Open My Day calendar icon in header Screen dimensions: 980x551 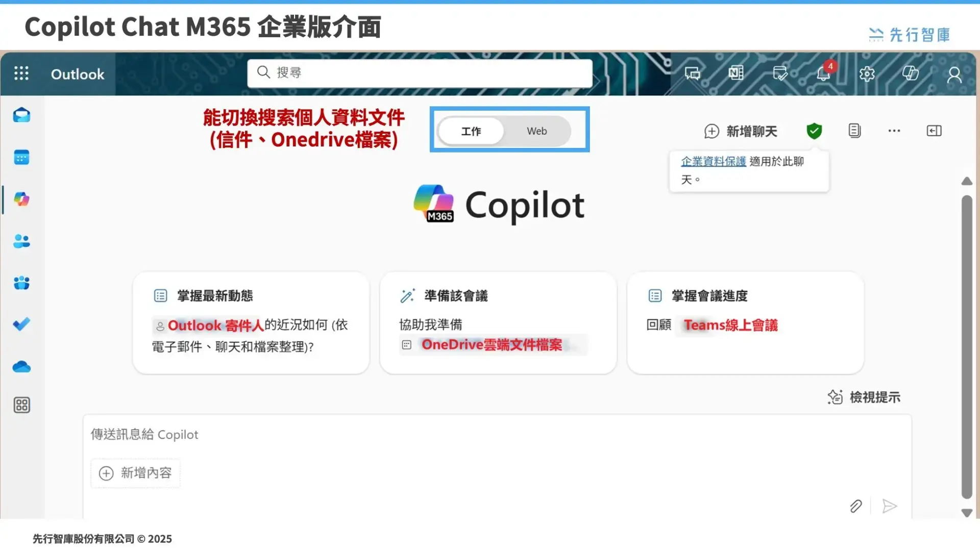[780, 74]
